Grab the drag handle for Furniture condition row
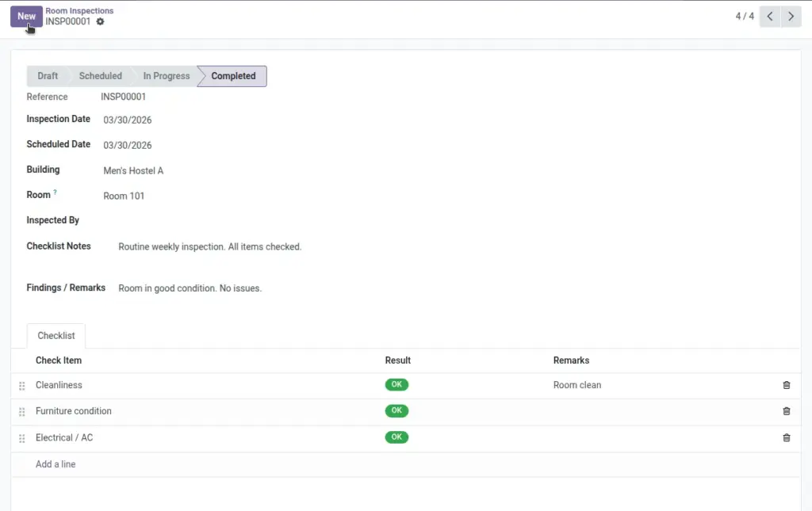Viewport: 812px width, 511px height. 21,412
